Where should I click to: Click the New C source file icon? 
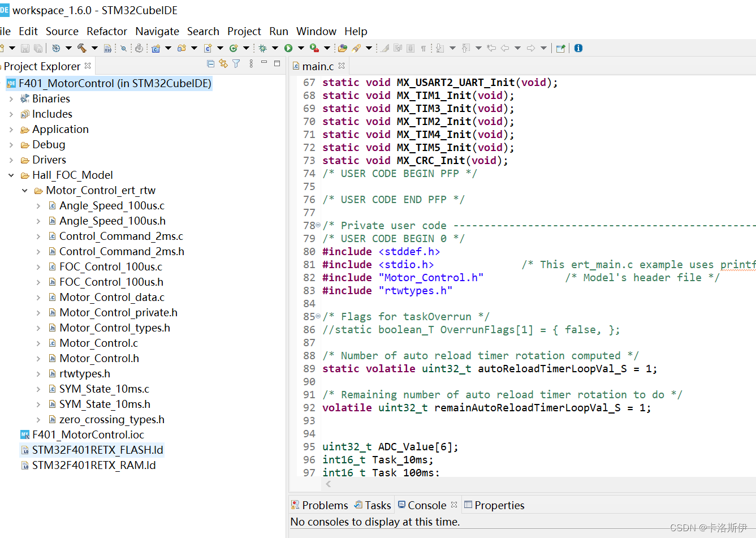(208, 48)
